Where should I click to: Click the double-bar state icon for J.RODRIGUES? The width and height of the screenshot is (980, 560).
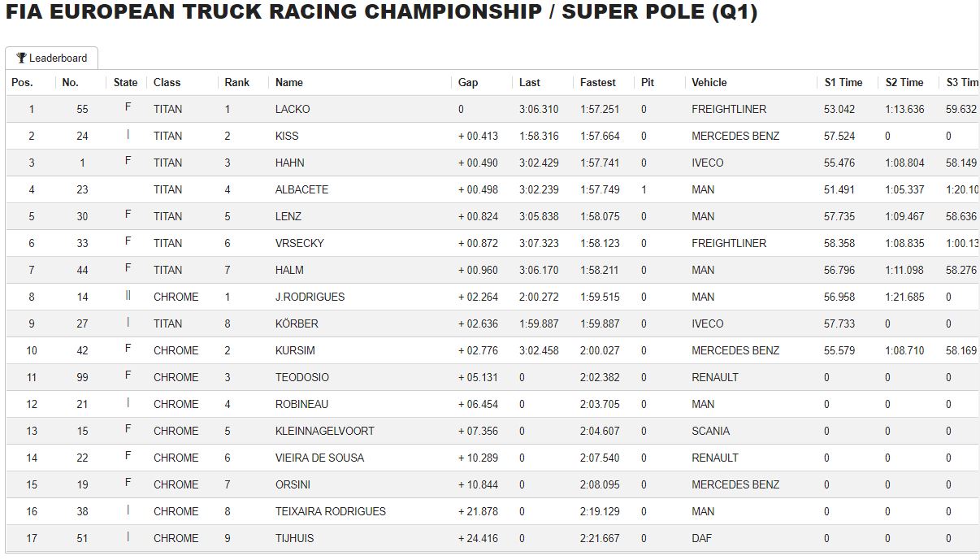pyautogui.click(x=128, y=296)
